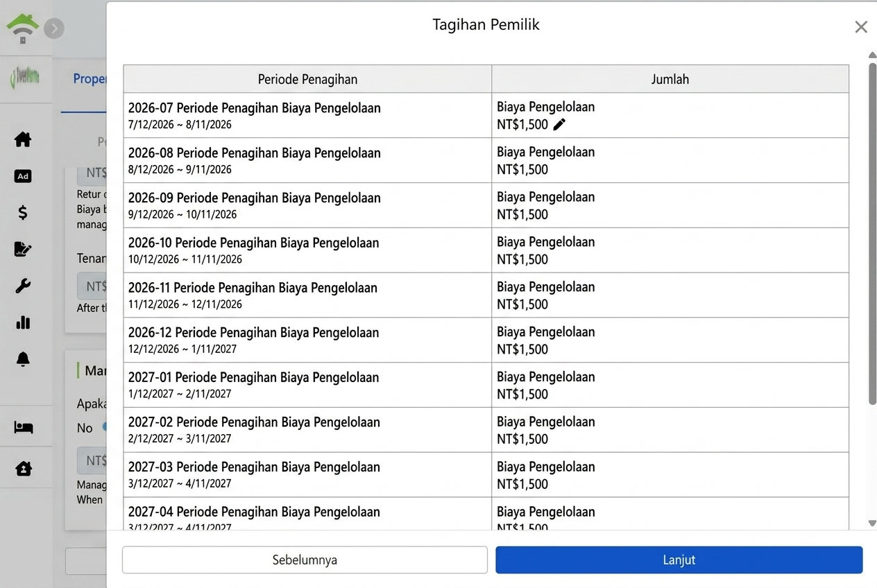
Task: Select the 2026-11 Periode Penagihan row
Action: pos(486,295)
